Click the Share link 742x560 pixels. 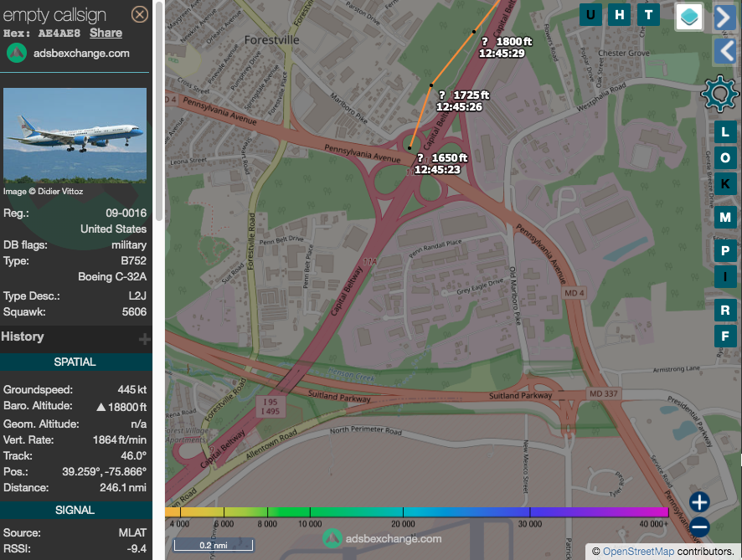coord(106,33)
